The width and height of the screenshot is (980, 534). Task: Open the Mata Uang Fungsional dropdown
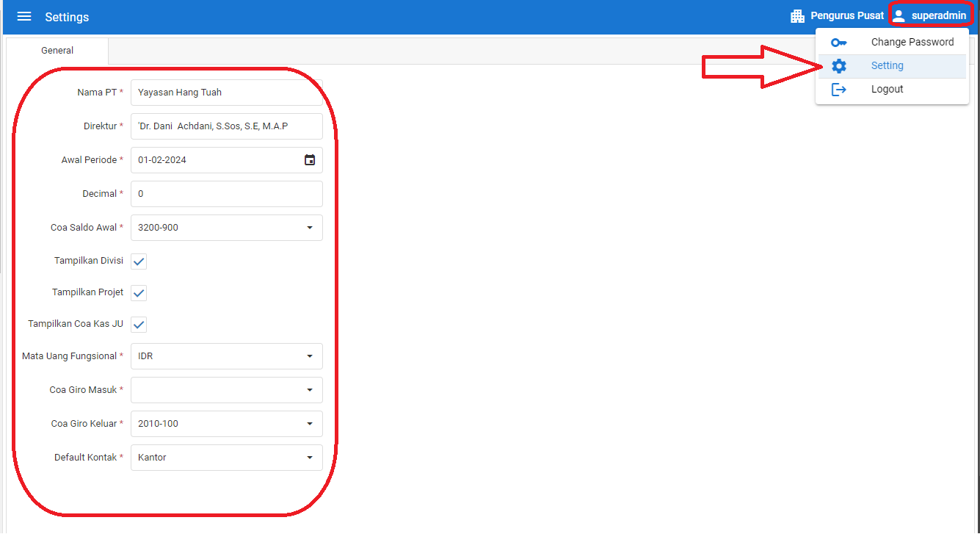[309, 356]
